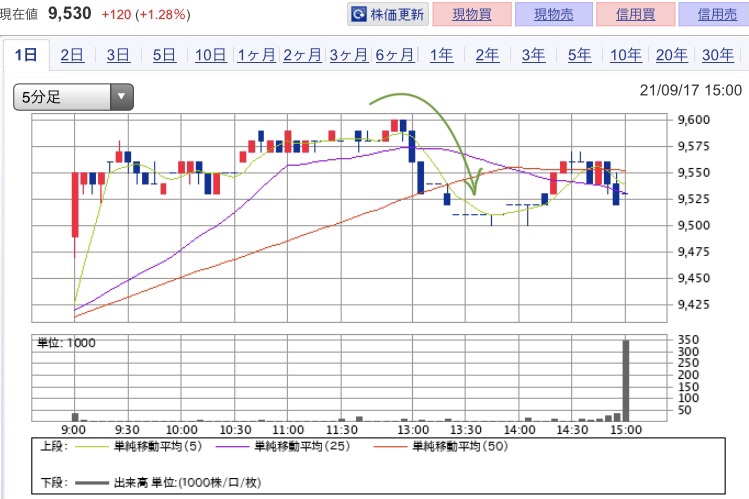Click the 信用売 button
Image resolution: width=749 pixels, height=499 pixels.
pyautogui.click(x=715, y=14)
